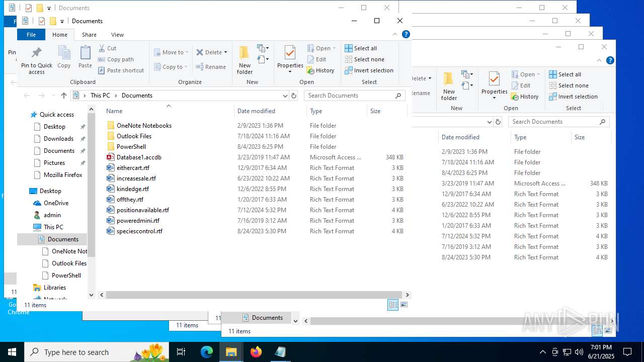This screenshot has height=362, width=644.
Task: Click Invert selection in the front window
Action: [x=369, y=70]
